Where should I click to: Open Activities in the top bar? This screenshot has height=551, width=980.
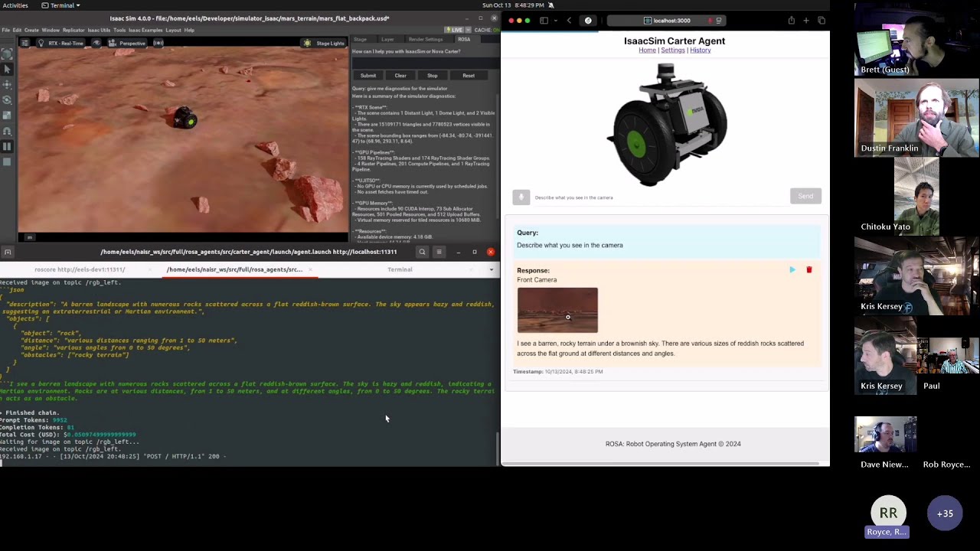pyautogui.click(x=15, y=5)
